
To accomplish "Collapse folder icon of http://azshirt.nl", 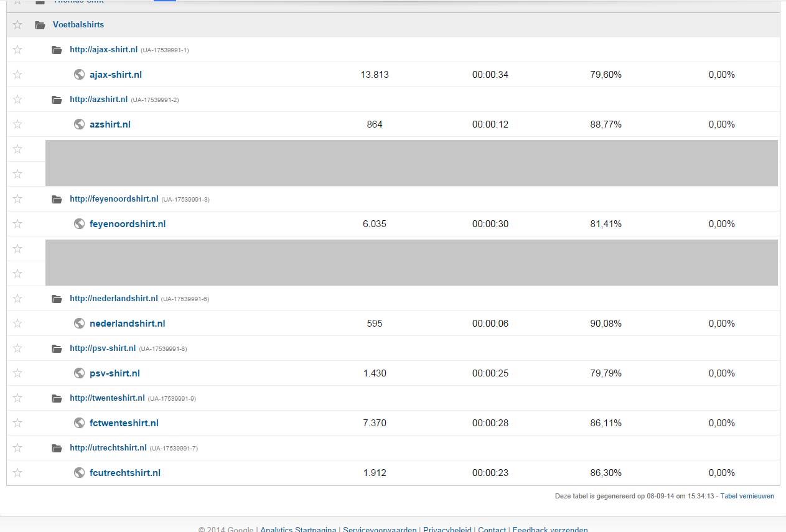I will 57,100.
